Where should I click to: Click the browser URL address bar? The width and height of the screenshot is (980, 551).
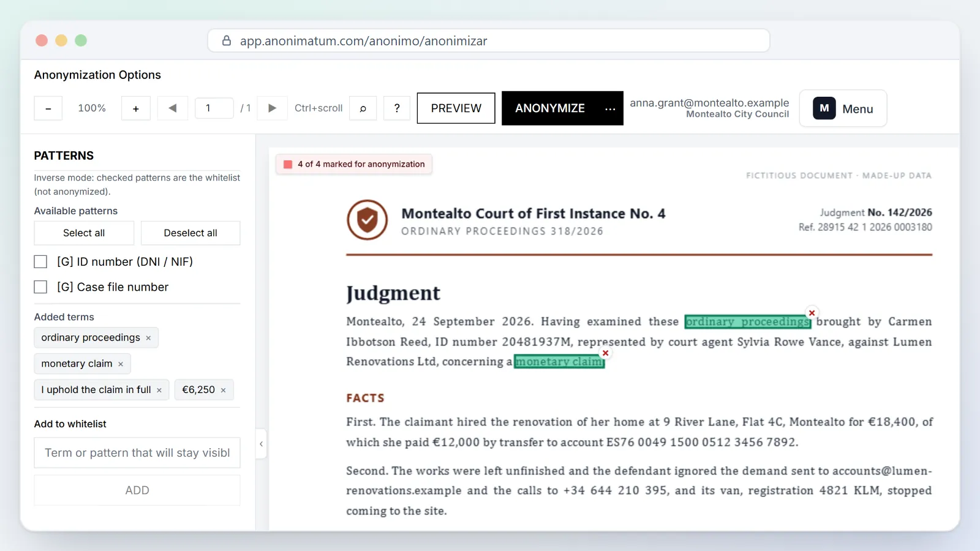(x=489, y=40)
